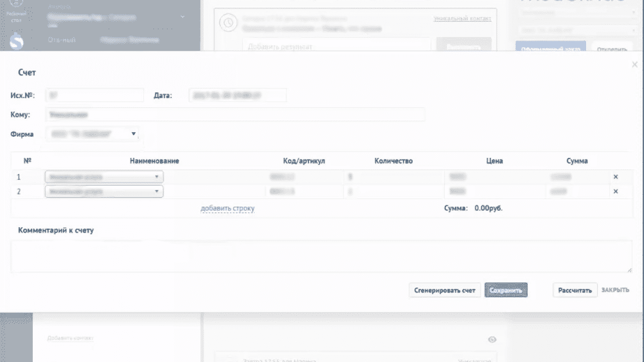This screenshot has width=644, height=362.
Task: Click the добавить строку link
Action: tap(227, 208)
